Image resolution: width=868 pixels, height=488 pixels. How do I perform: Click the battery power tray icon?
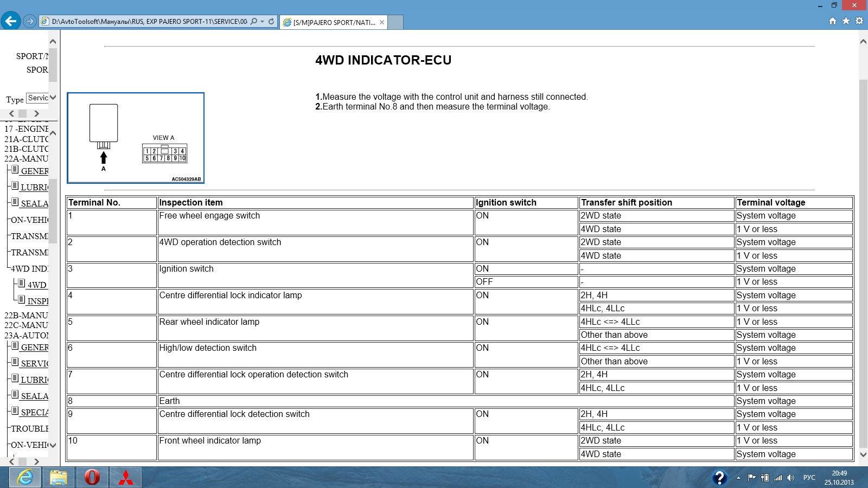[765, 478]
